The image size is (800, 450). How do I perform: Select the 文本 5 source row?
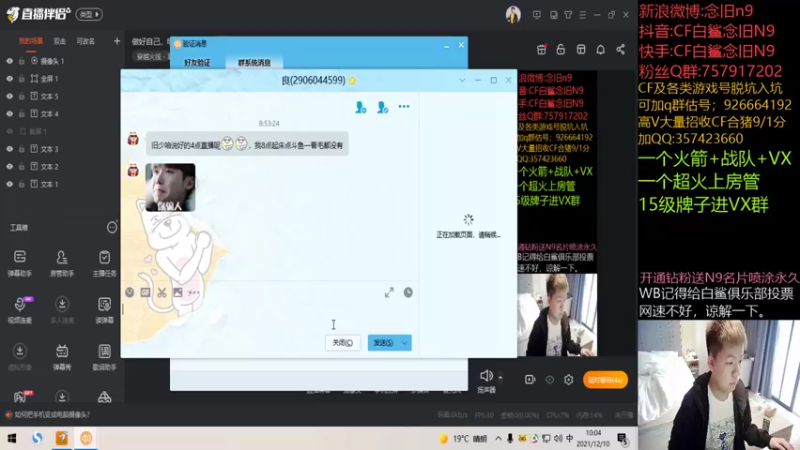click(x=61, y=96)
